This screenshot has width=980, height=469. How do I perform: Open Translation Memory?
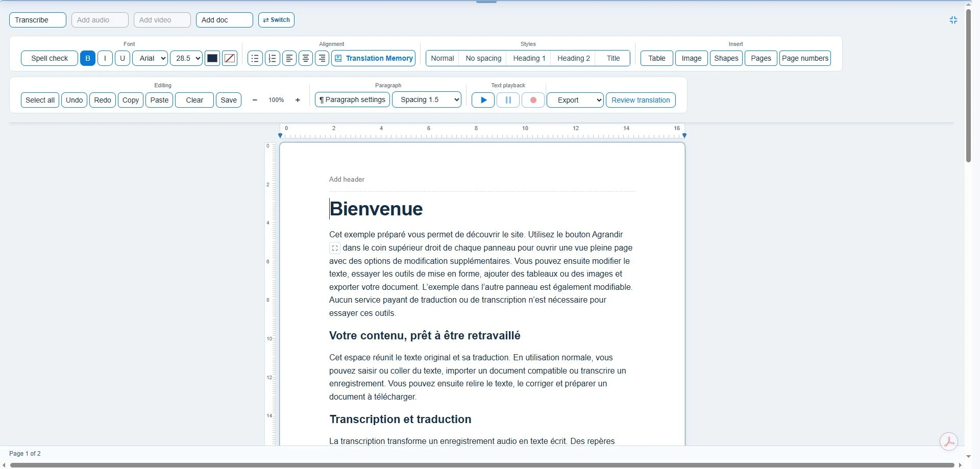point(374,58)
